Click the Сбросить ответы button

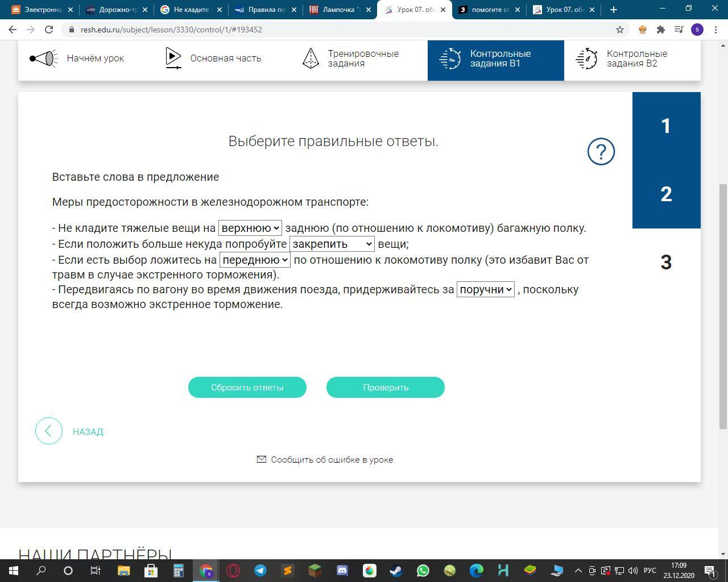[x=247, y=387]
